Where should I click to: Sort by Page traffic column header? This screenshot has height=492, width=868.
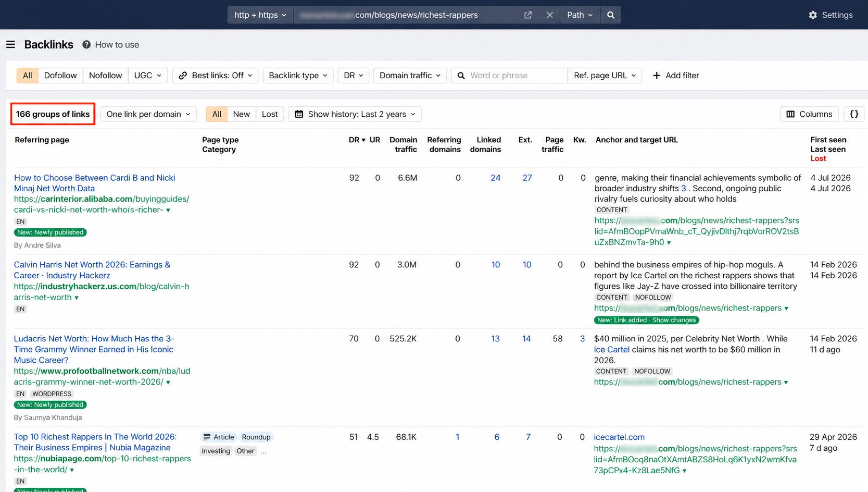pyautogui.click(x=552, y=144)
